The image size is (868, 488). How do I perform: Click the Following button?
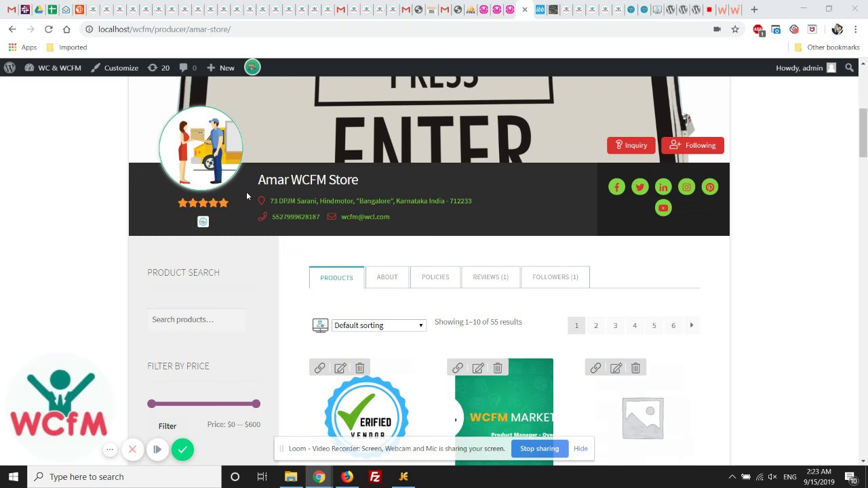692,145
